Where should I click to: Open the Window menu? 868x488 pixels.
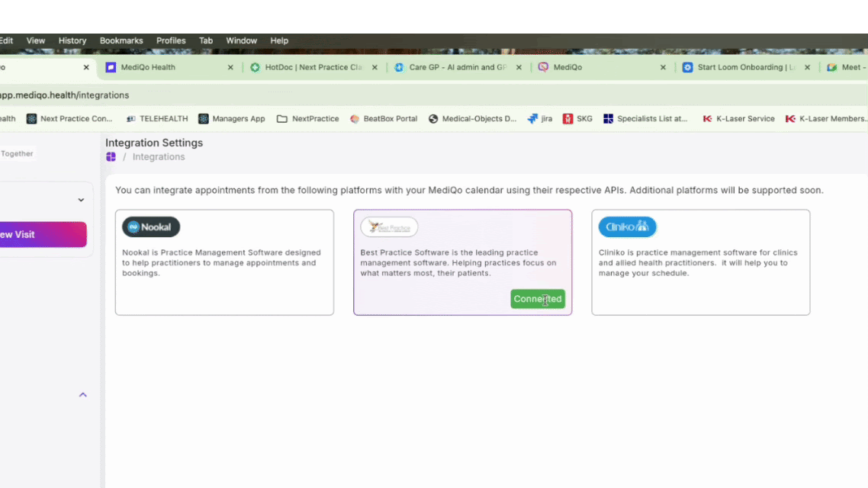click(x=241, y=40)
